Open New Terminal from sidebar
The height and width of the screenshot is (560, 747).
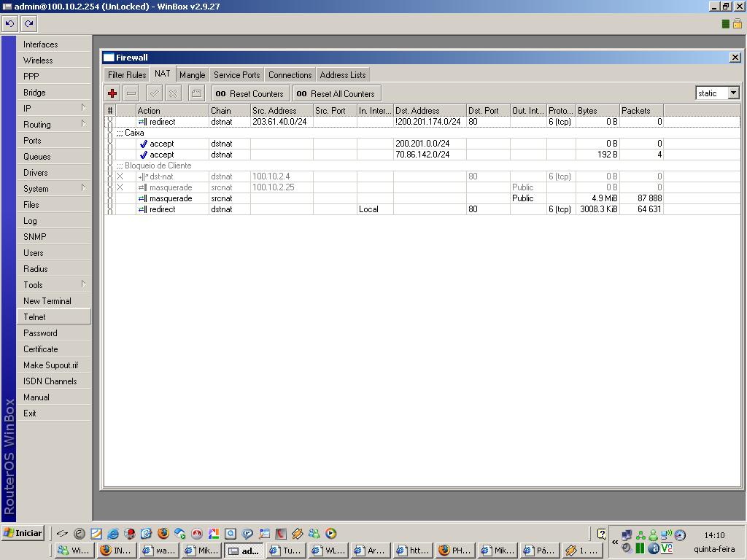click(47, 301)
